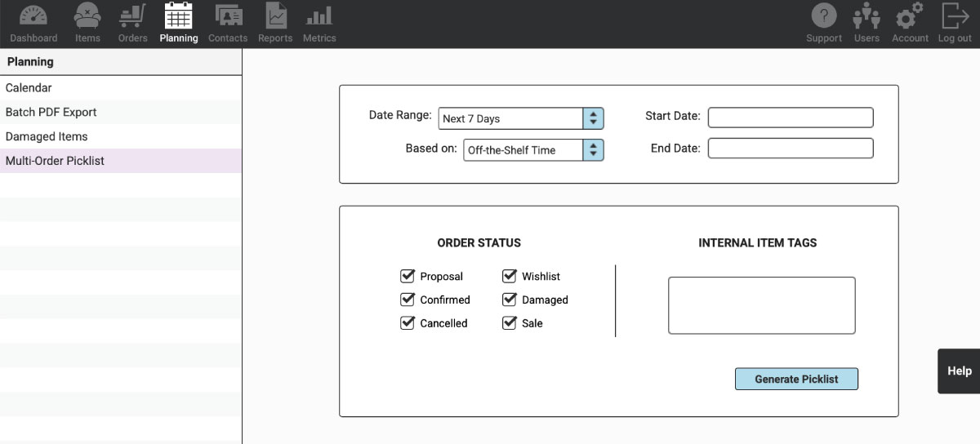The height and width of the screenshot is (444, 980).
Task: Go to Items via the armchair icon
Action: [87, 16]
